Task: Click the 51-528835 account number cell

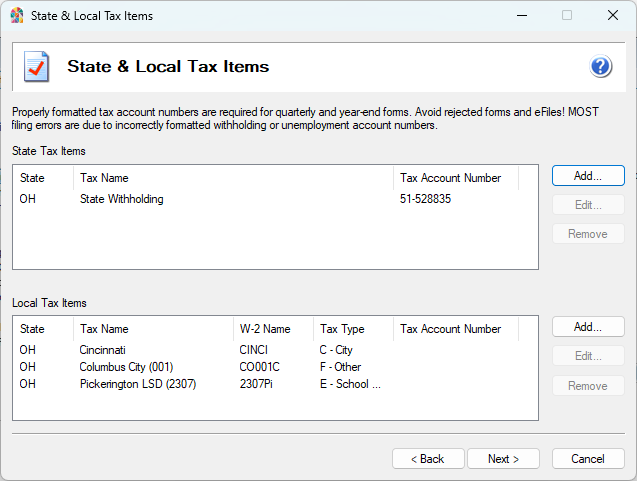Action: (x=425, y=199)
